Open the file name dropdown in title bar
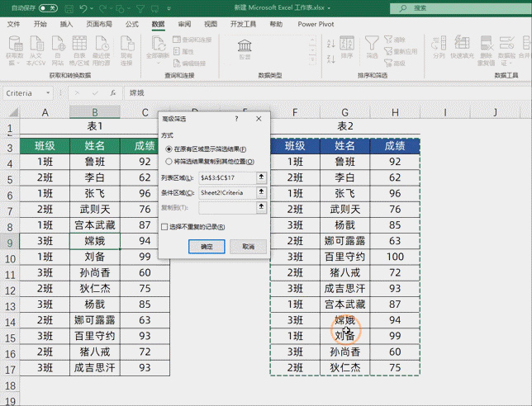The width and height of the screenshot is (532, 406). pyautogui.click(x=329, y=7)
